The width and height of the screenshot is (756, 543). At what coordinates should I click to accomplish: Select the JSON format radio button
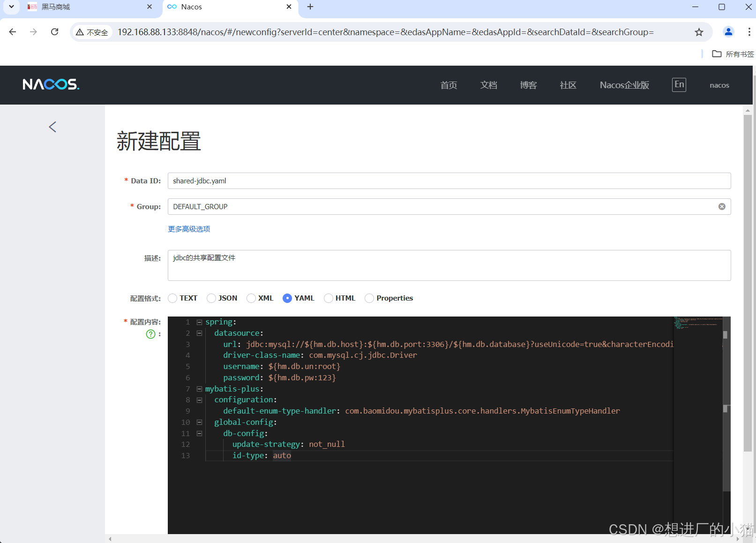coord(211,298)
